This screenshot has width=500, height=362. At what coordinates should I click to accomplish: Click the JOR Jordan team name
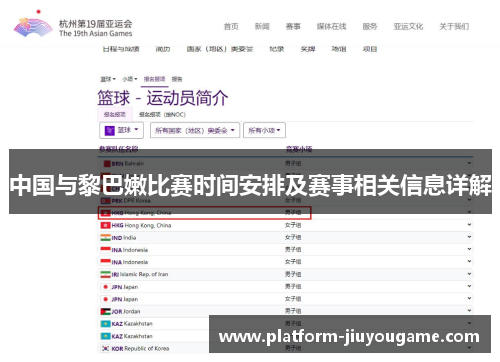(126, 311)
